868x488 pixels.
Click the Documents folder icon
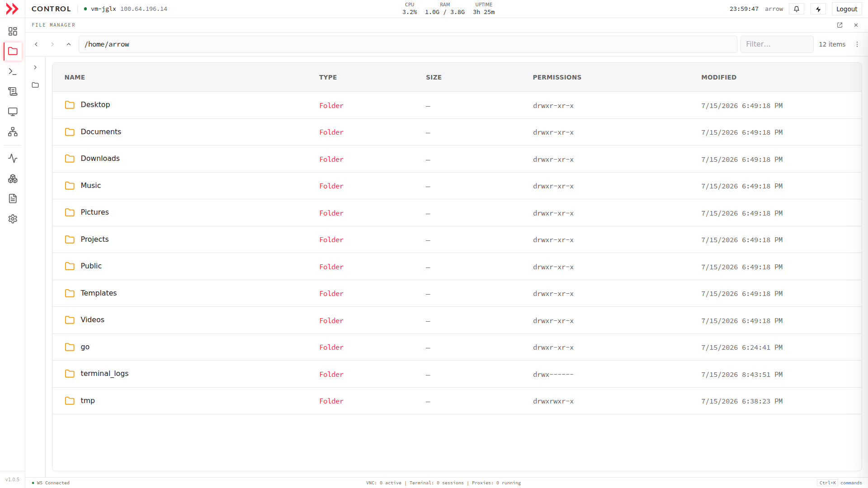[x=70, y=132]
